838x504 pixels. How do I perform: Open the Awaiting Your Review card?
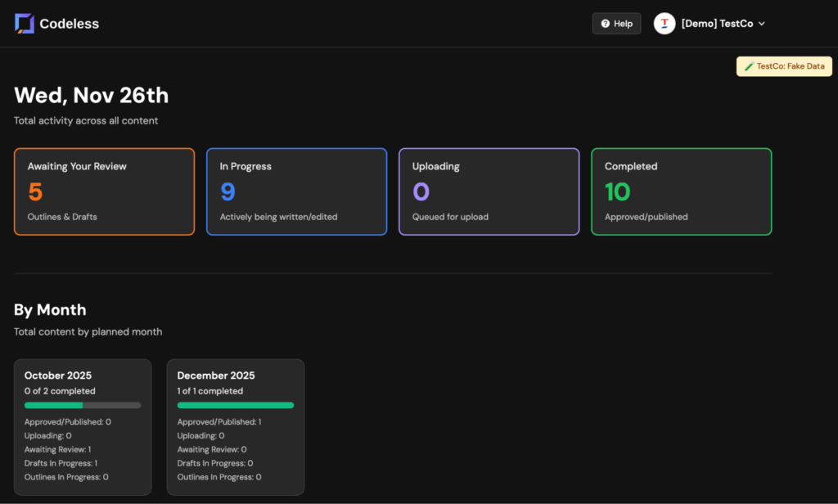(x=104, y=191)
